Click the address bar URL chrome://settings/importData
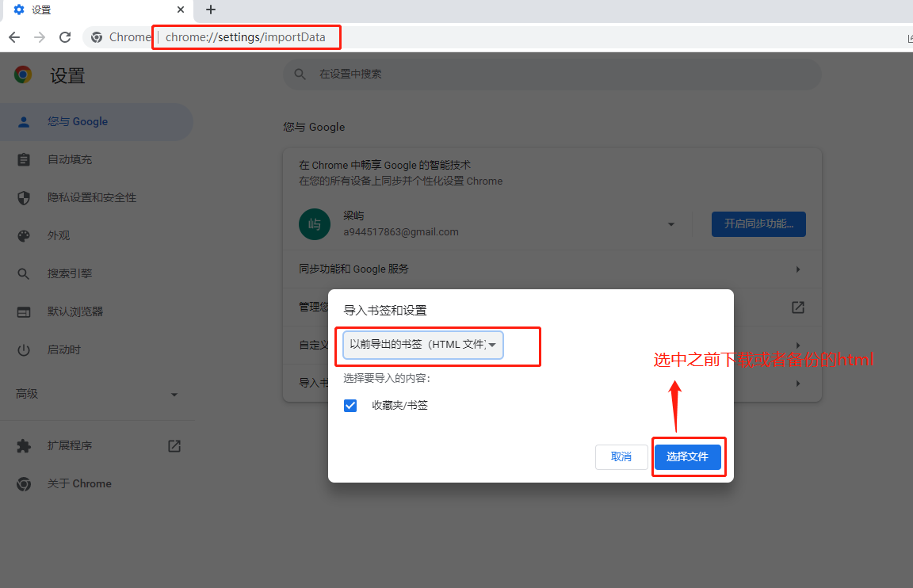The image size is (913, 588). point(245,37)
